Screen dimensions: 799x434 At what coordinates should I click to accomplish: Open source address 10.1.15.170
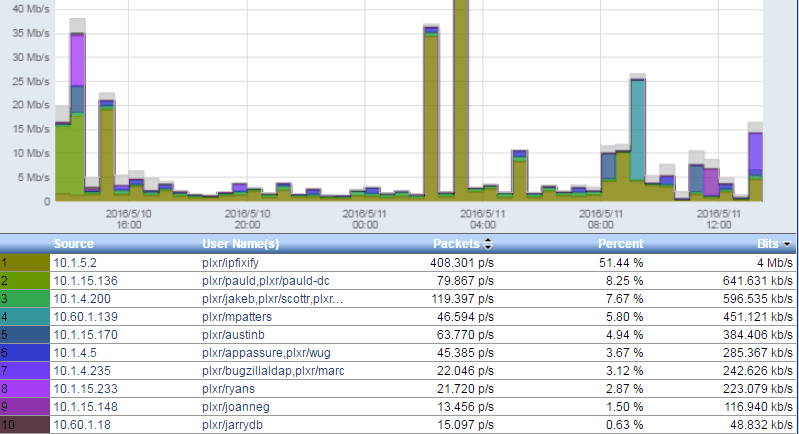pyautogui.click(x=86, y=335)
